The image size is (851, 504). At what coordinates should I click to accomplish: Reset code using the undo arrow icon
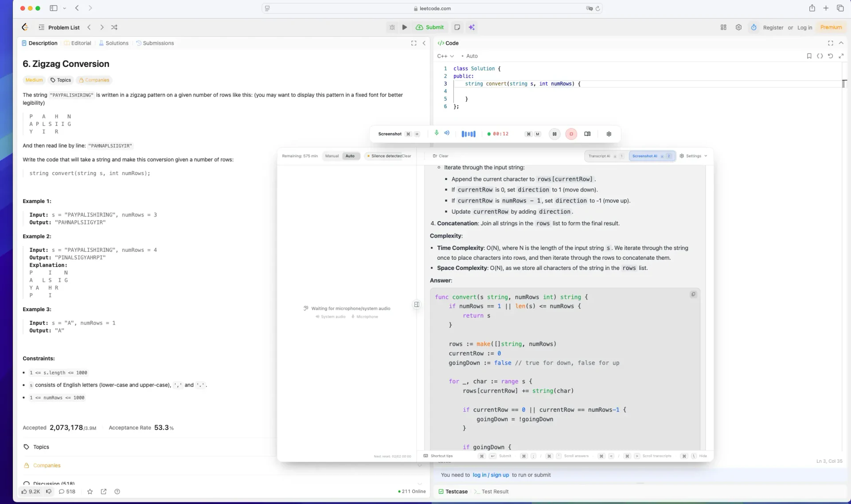pos(830,56)
